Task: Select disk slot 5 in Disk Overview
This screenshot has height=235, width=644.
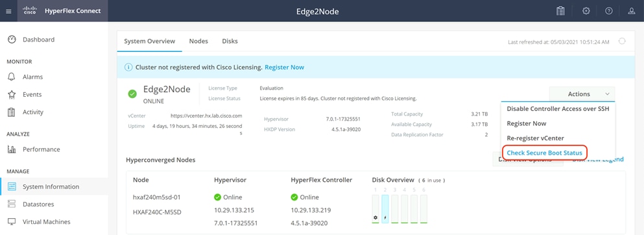Action: click(414, 209)
